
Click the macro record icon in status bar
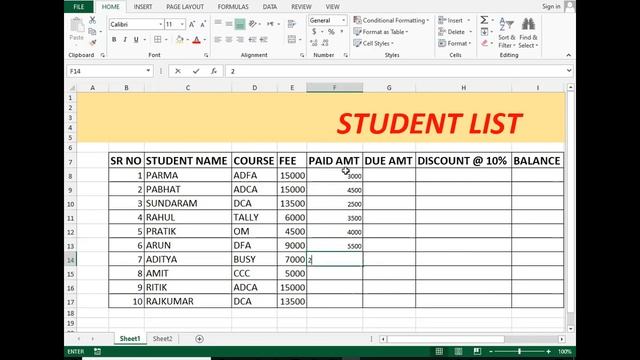tap(97, 351)
